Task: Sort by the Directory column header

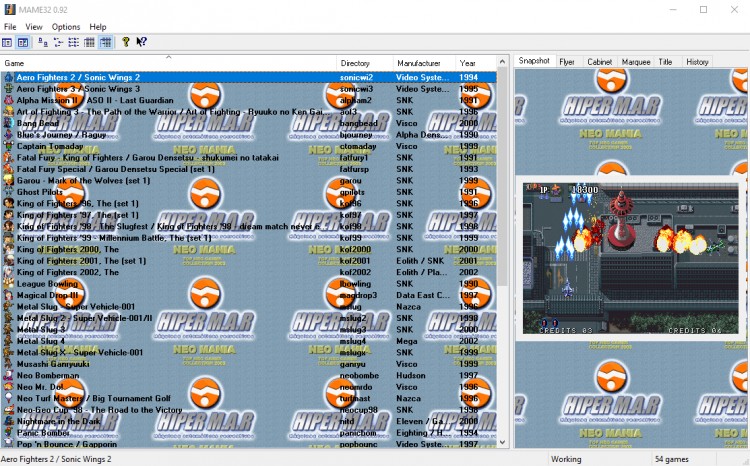Action: (x=364, y=63)
